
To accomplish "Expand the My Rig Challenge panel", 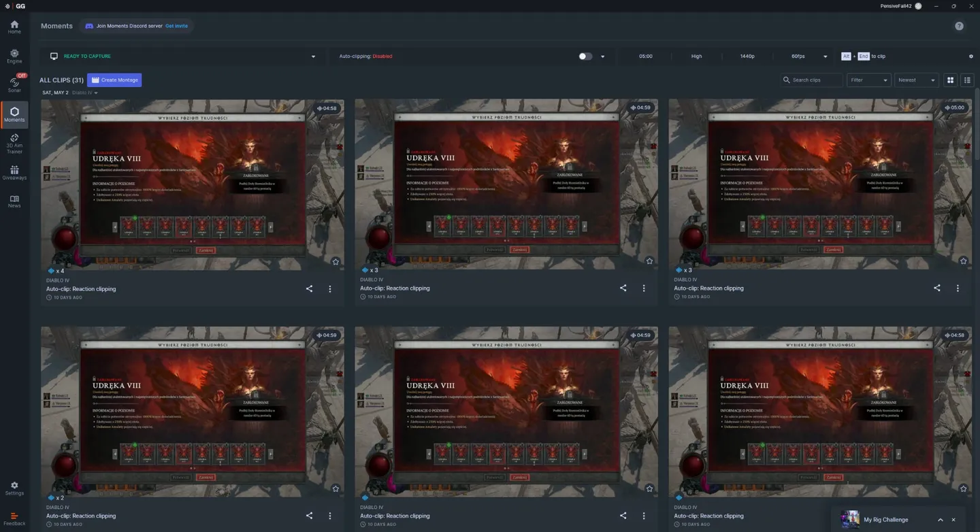I will pos(941,520).
